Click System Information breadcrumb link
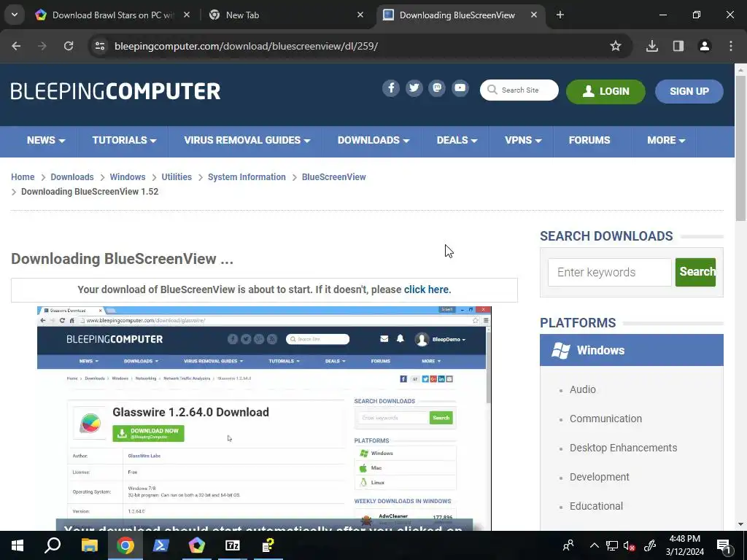Image resolution: width=747 pixels, height=560 pixels. (247, 177)
